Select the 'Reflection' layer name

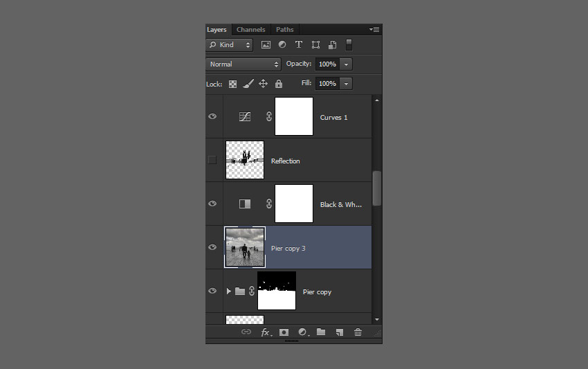coord(286,161)
